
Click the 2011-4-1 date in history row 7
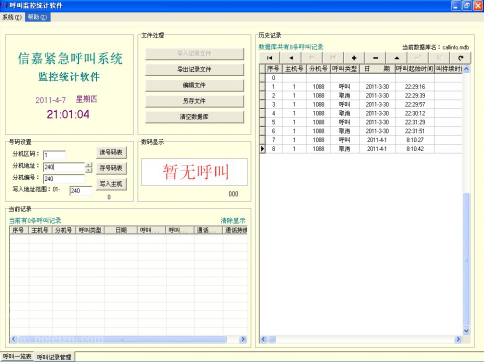tap(377, 140)
